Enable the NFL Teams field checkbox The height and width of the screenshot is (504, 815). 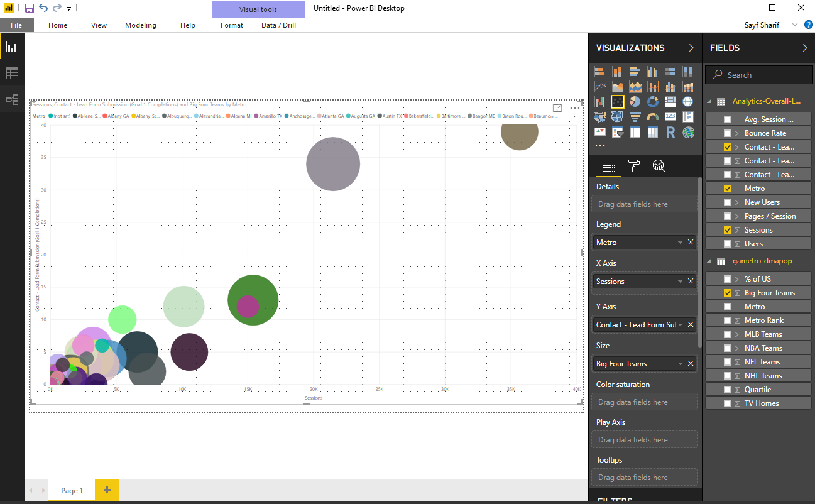[728, 362]
